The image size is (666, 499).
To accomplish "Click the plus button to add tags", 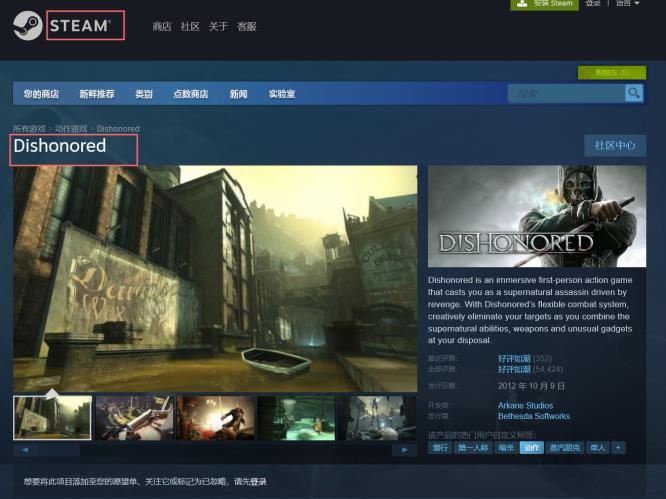I will pyautogui.click(x=618, y=448).
